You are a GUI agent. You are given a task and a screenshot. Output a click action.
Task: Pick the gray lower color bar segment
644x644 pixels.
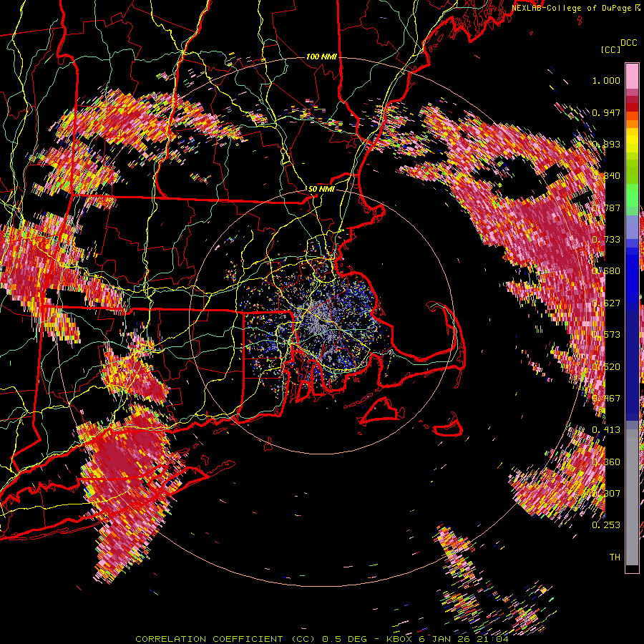pos(632,497)
